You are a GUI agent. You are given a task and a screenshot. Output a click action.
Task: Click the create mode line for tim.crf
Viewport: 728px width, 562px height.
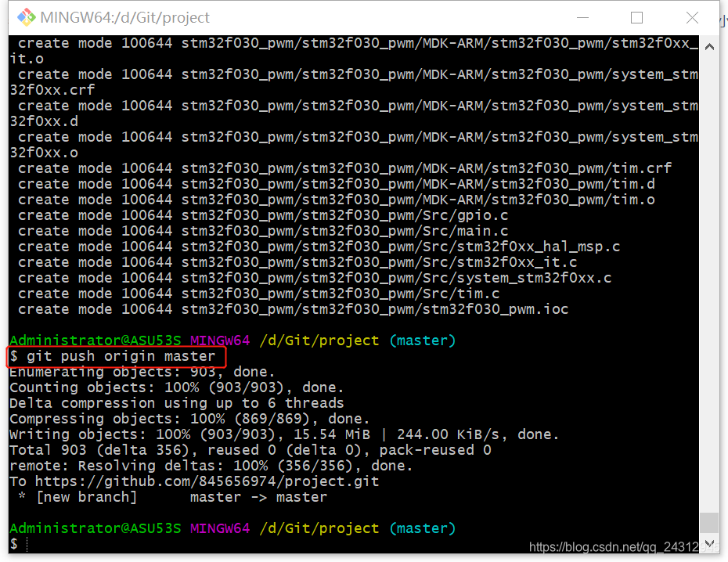point(344,168)
